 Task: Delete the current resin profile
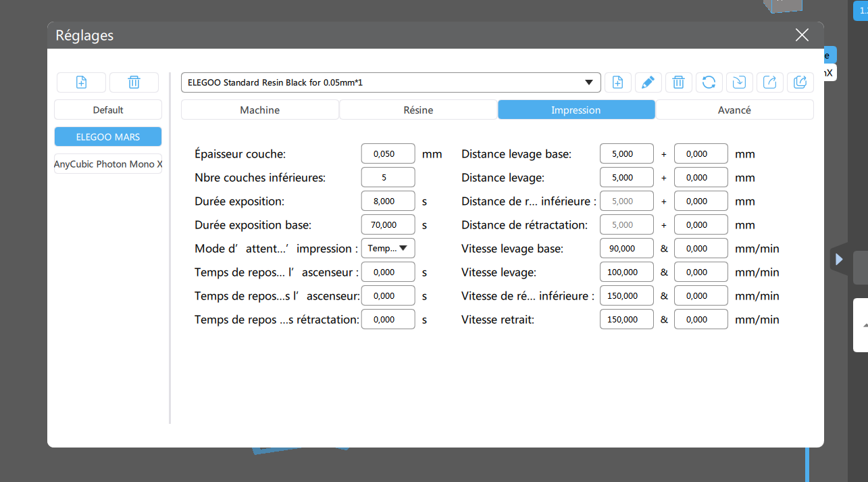pyautogui.click(x=678, y=82)
